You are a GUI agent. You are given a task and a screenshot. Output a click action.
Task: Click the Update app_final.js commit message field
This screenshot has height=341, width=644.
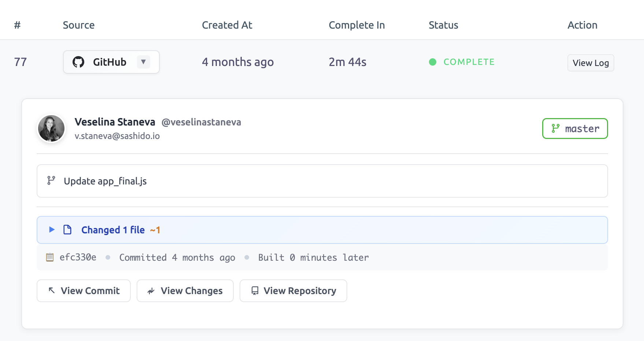coord(105,181)
